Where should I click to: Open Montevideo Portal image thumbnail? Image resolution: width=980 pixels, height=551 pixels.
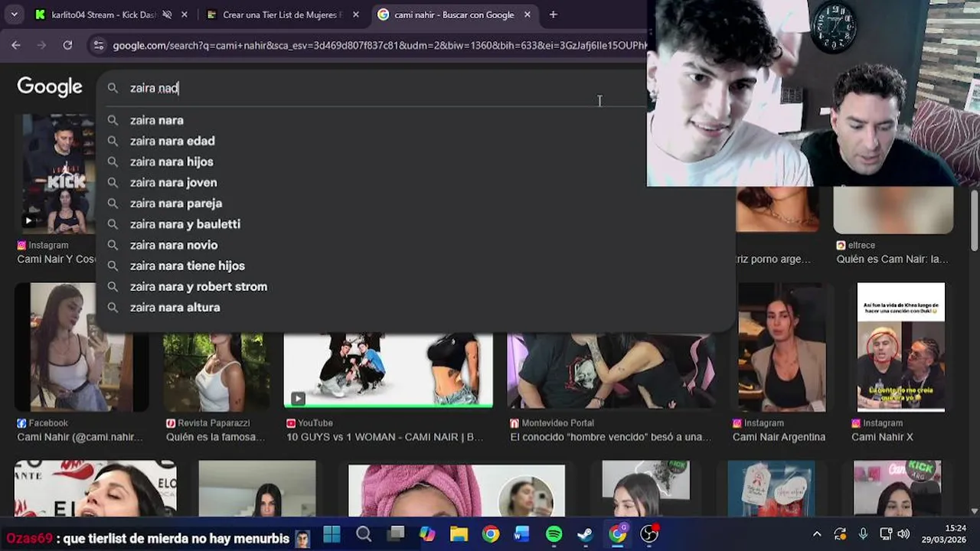click(x=612, y=373)
